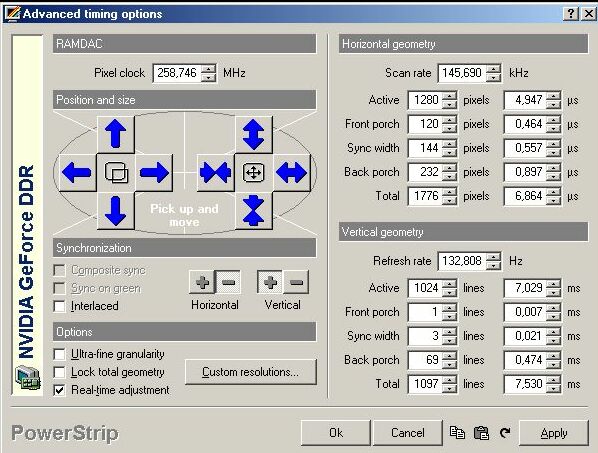This screenshot has height=453, width=598.
Task: Shift screen right with right arrow button
Action: pos(154,172)
